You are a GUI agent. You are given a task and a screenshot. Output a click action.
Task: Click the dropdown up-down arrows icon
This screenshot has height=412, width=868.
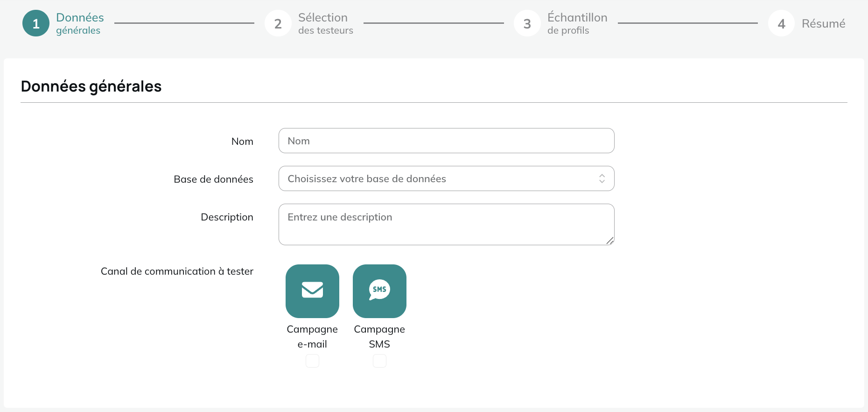(x=602, y=178)
